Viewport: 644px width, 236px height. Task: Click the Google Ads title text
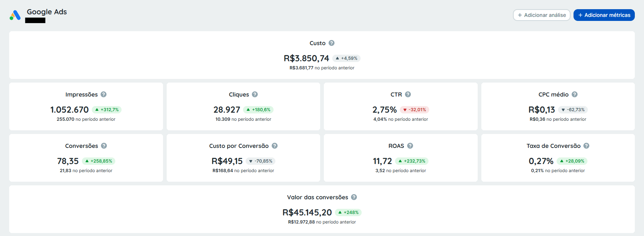pyautogui.click(x=47, y=12)
